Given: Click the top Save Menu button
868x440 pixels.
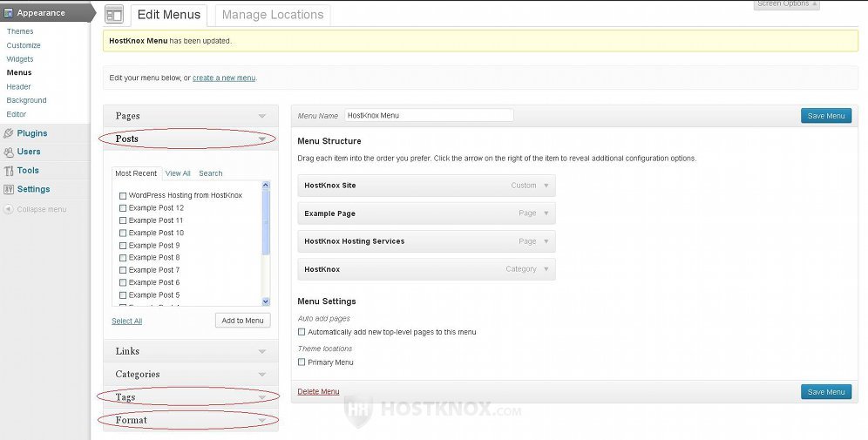Looking at the screenshot, I should point(826,116).
